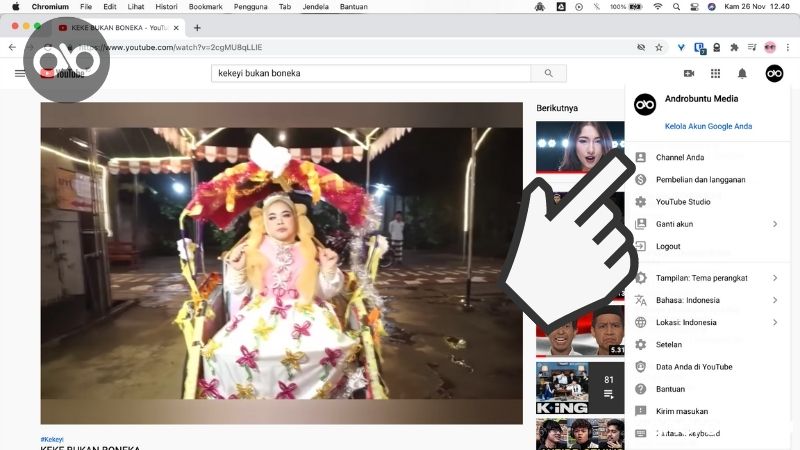Open the Jendela menu
This screenshot has height=450, width=800.
[315, 7]
